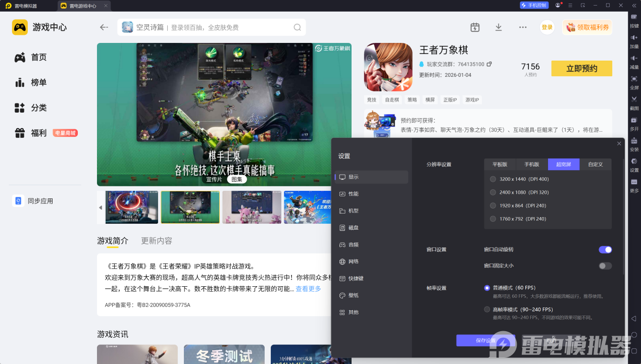Go to 首页 in game center sidebar
Viewport: 641px width, 364px height.
point(31,58)
